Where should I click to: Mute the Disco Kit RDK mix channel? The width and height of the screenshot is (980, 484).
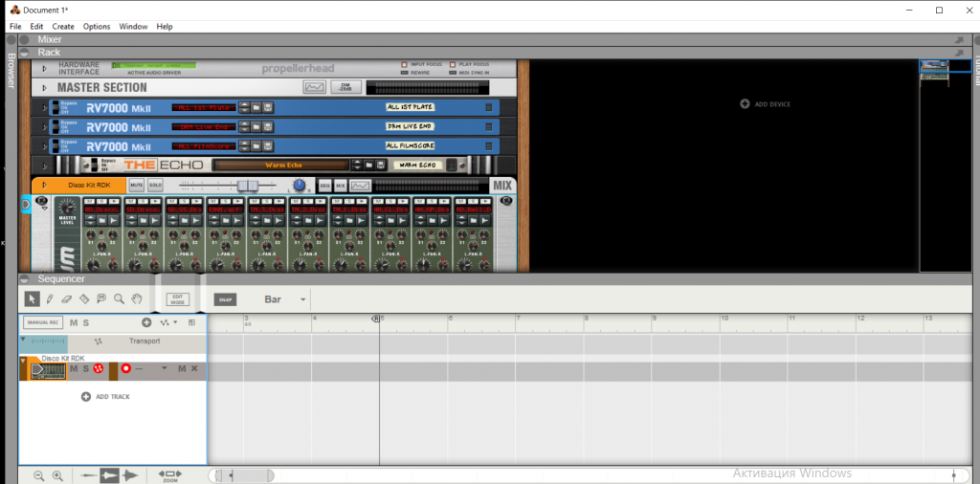tap(136, 187)
